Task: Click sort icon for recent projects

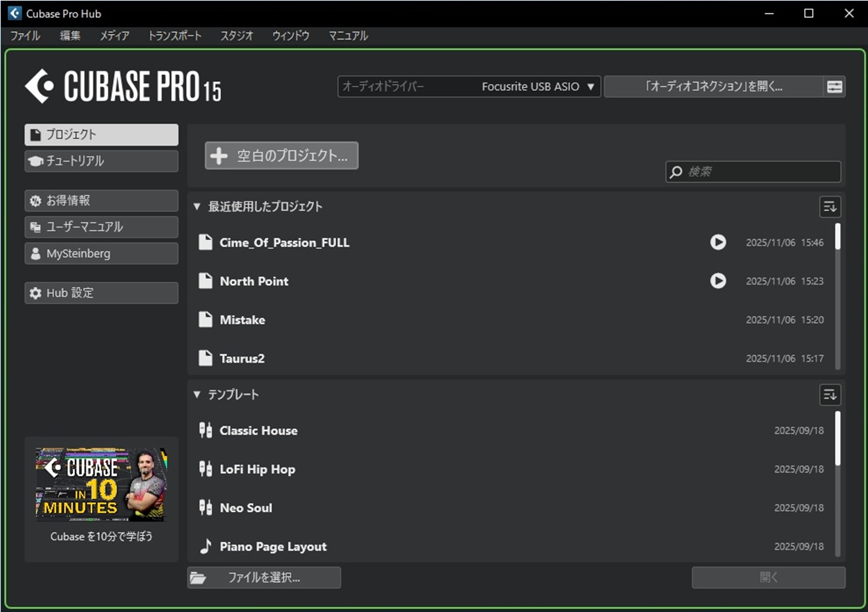Action: click(830, 207)
